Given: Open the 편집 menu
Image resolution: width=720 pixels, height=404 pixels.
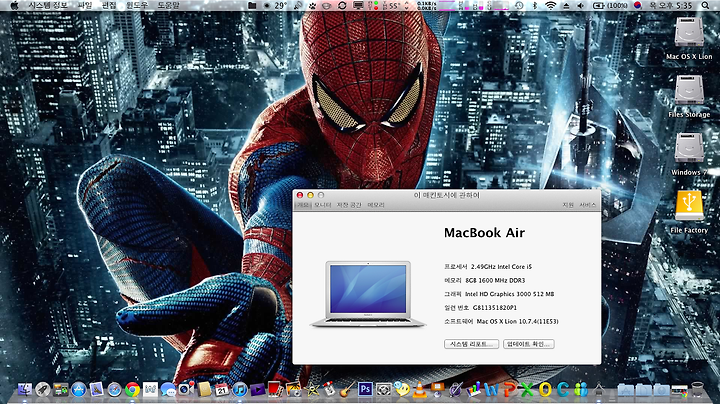Looking at the screenshot, I should [x=109, y=6].
